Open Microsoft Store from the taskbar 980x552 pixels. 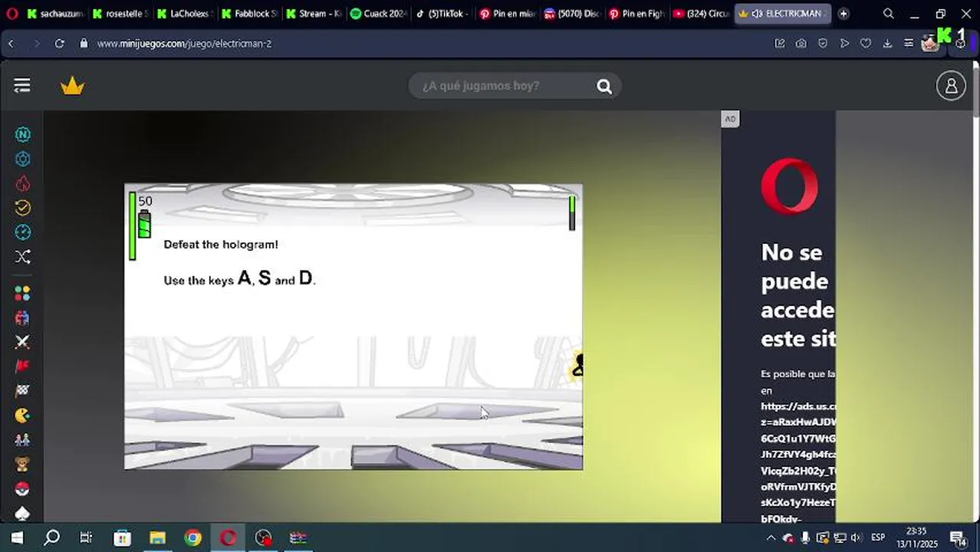pos(122,537)
